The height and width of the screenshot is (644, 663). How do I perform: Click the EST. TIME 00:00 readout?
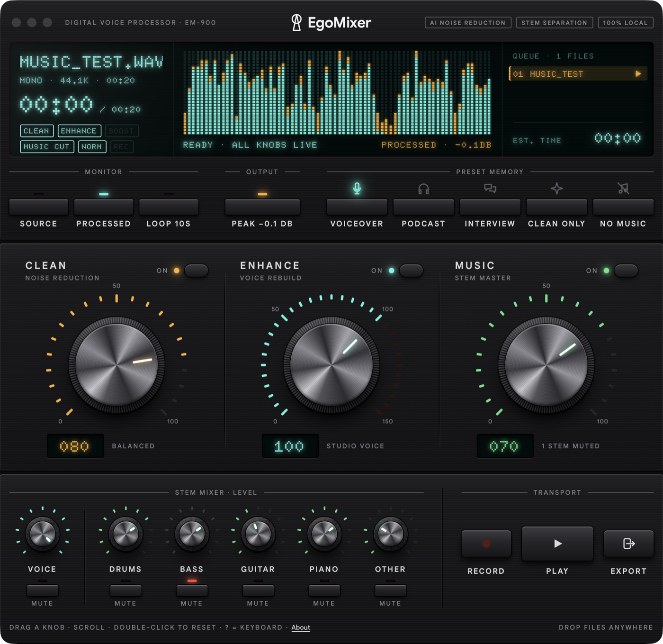click(x=618, y=138)
